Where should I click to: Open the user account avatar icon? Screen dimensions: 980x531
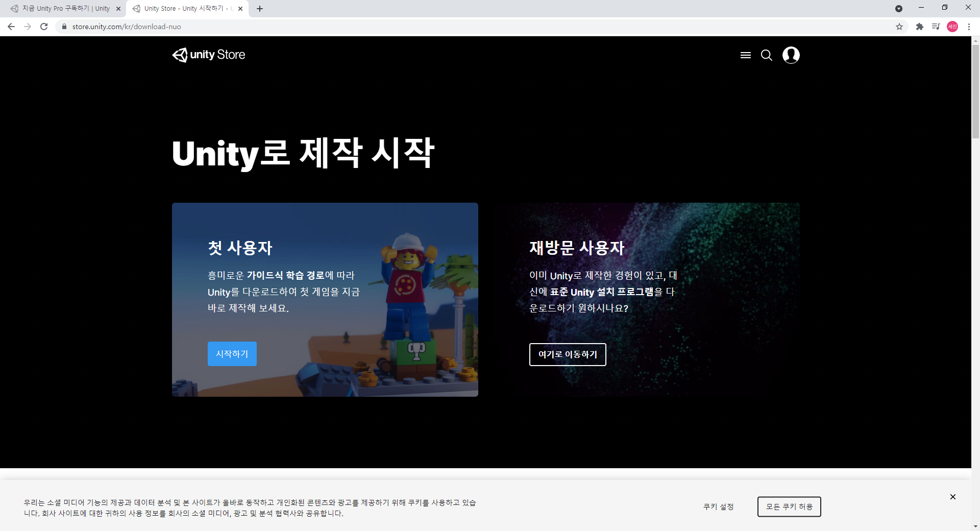(x=791, y=55)
